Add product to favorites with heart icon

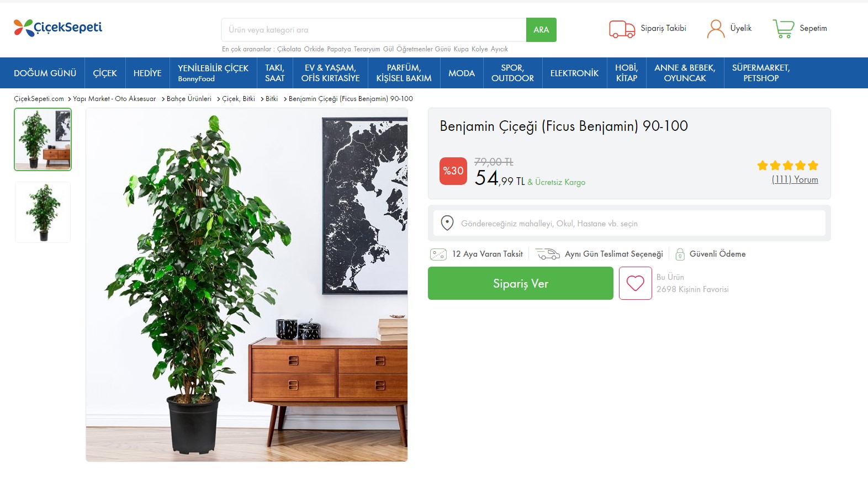pyautogui.click(x=636, y=283)
